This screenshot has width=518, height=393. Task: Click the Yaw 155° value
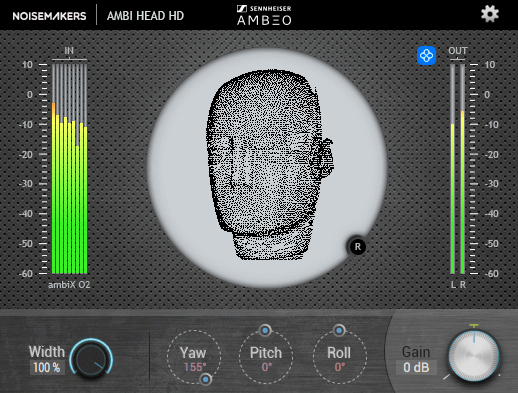point(195,367)
